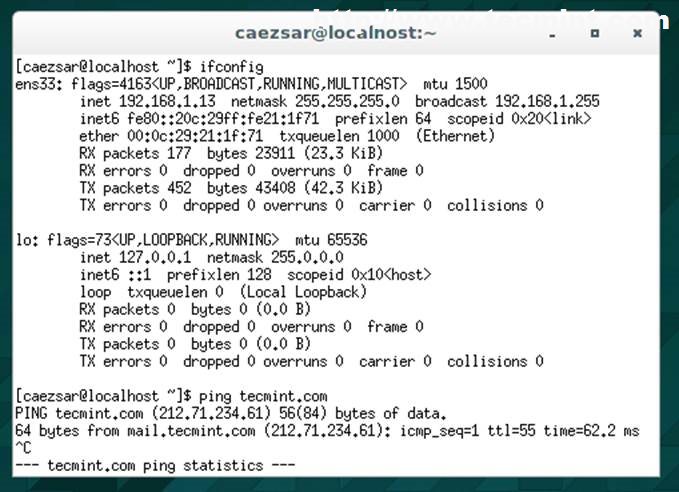Image resolution: width=679 pixels, height=492 pixels.
Task: Click the IPv6 address fe80::20c:29ff:fe21:1f71
Action: point(223,119)
